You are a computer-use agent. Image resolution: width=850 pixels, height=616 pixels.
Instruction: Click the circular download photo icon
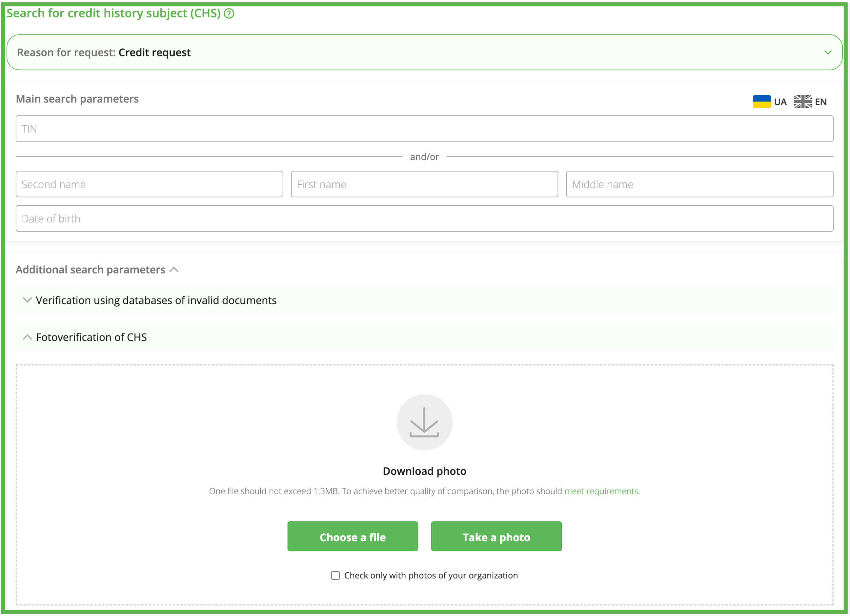424,422
